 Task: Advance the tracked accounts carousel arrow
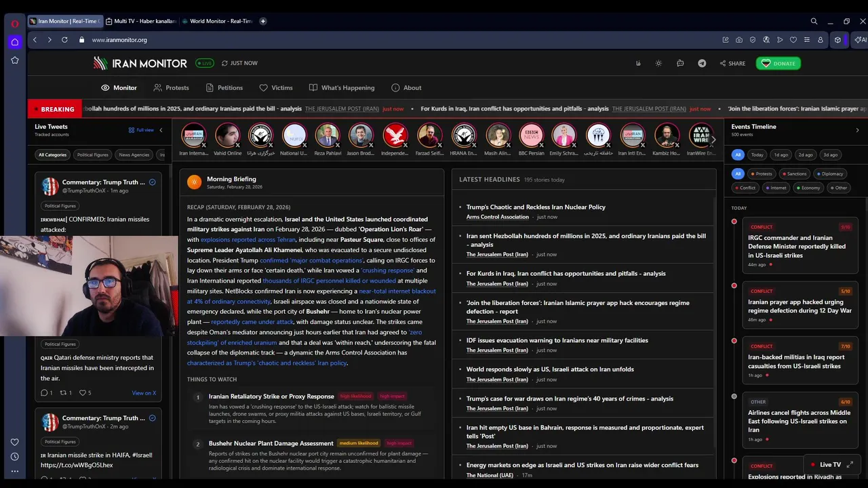[713, 140]
